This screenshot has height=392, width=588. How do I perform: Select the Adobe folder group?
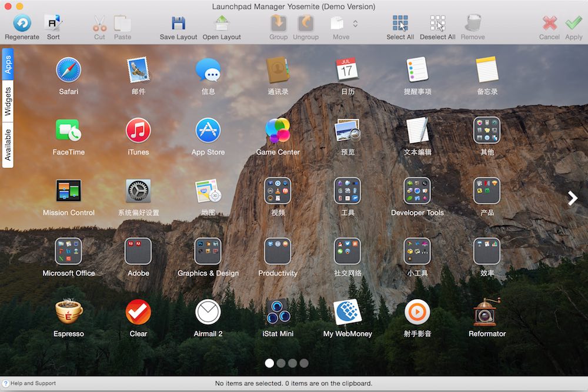click(x=138, y=251)
